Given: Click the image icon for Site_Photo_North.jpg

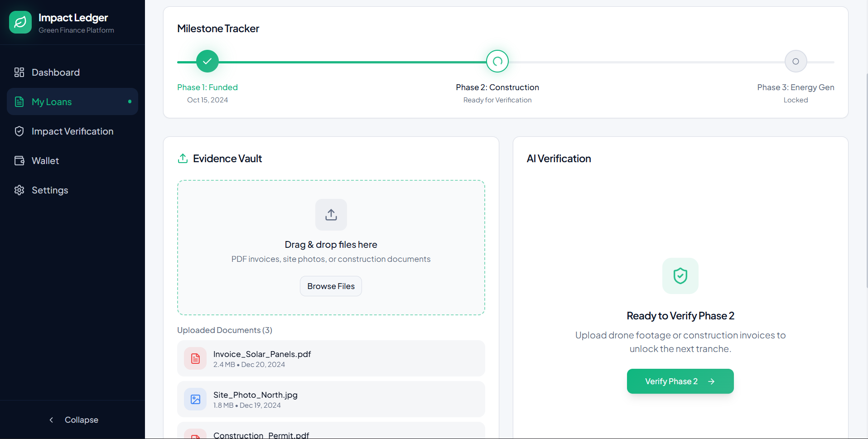Looking at the screenshot, I should (x=195, y=399).
